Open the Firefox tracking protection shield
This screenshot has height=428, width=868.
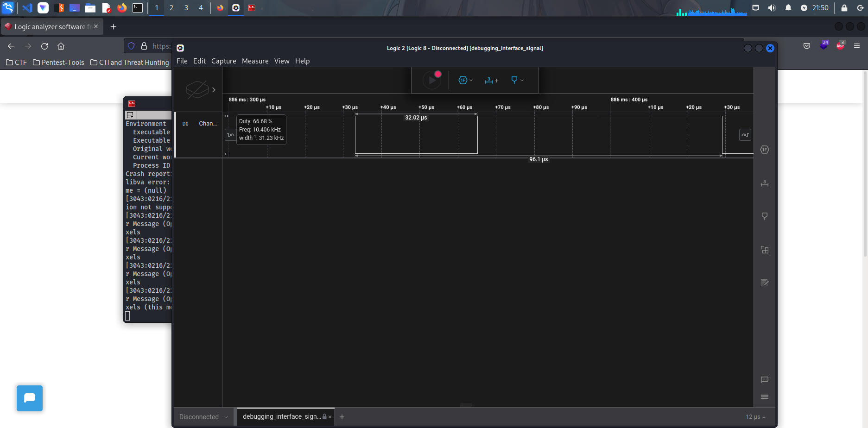(x=131, y=46)
